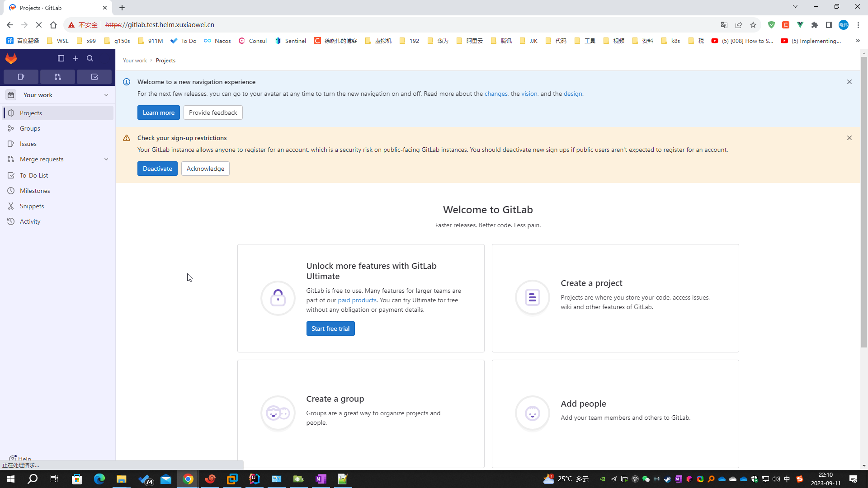Bookmark this page with the star icon

753,25
